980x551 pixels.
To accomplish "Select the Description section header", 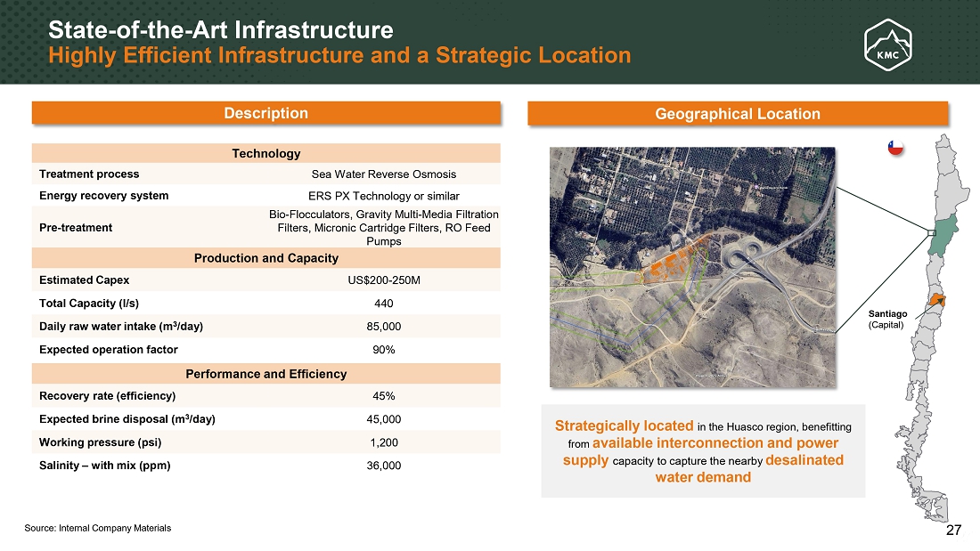I will point(265,113).
